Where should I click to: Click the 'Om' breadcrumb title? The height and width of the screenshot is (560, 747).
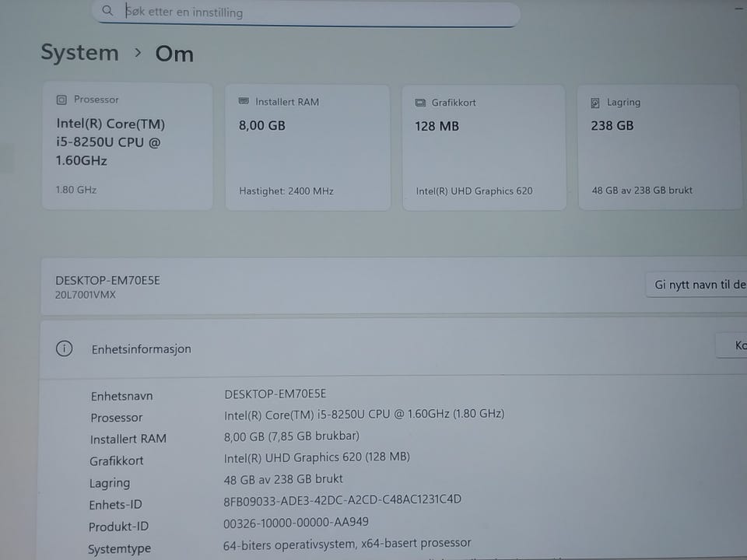coord(174,54)
